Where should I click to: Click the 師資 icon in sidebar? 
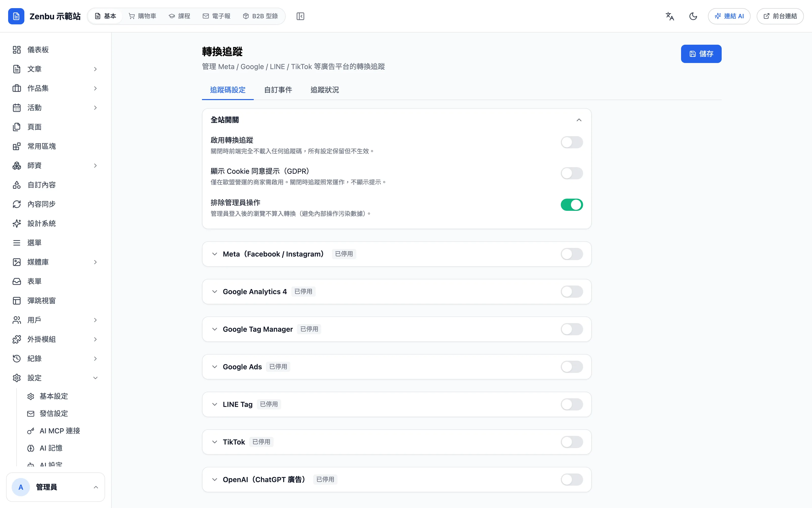17,166
